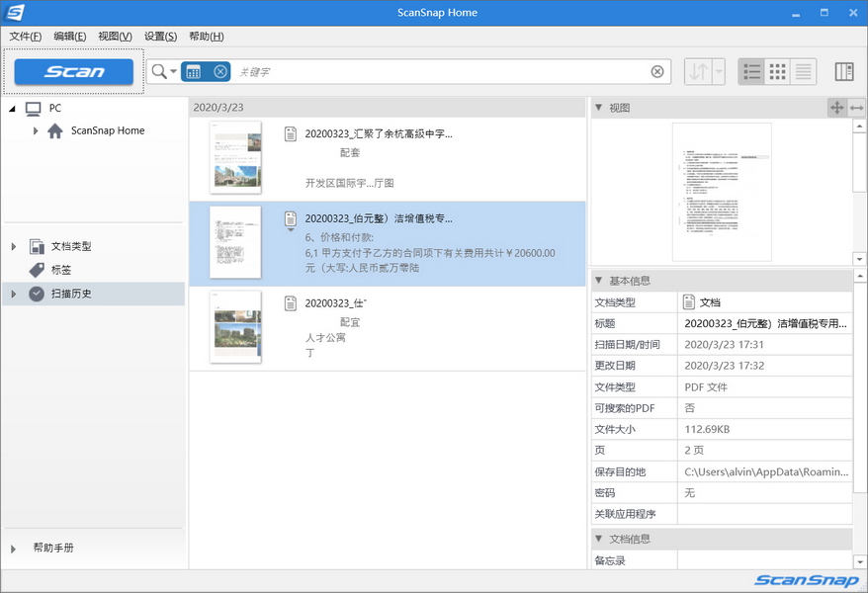Type in the 关键字 search box
This screenshot has height=593, width=868.
pos(435,71)
